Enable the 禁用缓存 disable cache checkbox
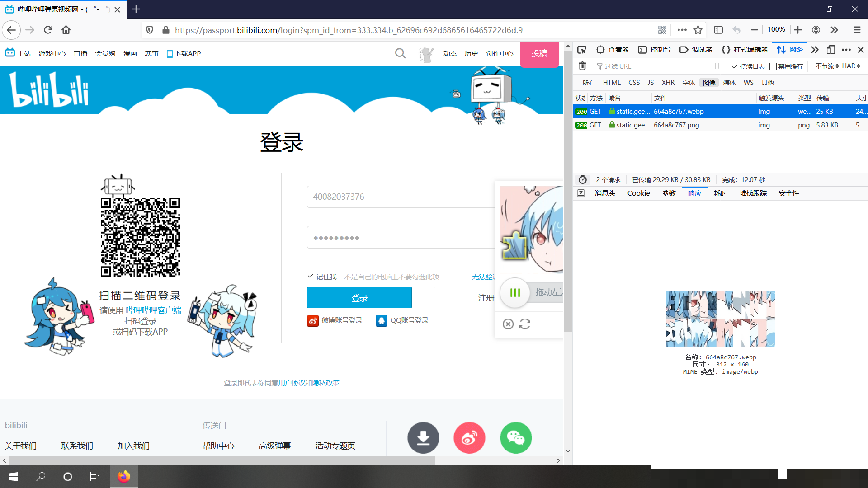Image resolution: width=868 pixels, height=488 pixels. tap(773, 66)
